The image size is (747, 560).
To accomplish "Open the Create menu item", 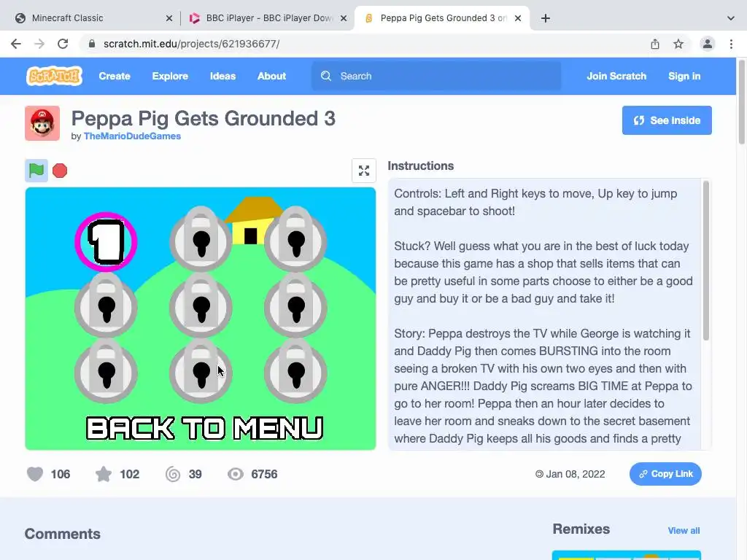I will click(115, 76).
